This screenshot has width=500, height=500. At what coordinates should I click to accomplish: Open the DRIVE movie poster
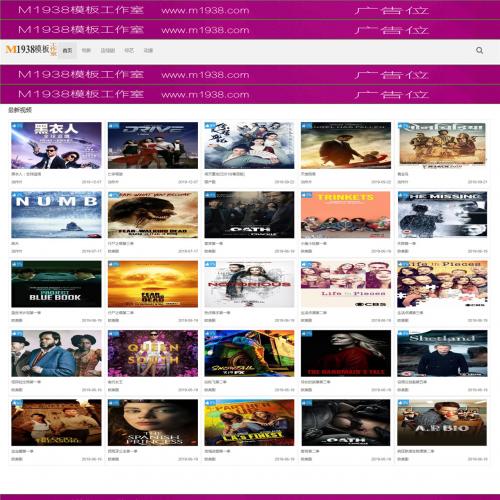(x=153, y=145)
